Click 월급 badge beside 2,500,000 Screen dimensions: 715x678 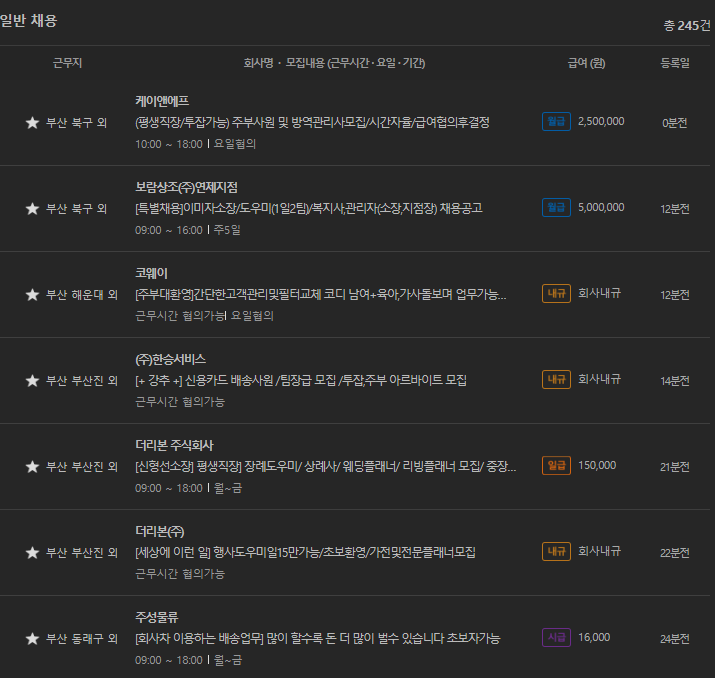tap(556, 121)
